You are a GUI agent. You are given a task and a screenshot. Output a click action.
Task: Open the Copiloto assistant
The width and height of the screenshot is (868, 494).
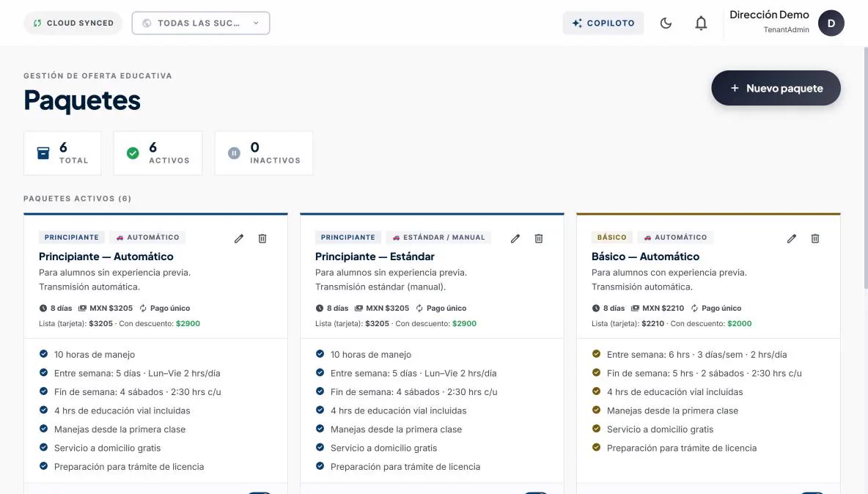coord(603,23)
